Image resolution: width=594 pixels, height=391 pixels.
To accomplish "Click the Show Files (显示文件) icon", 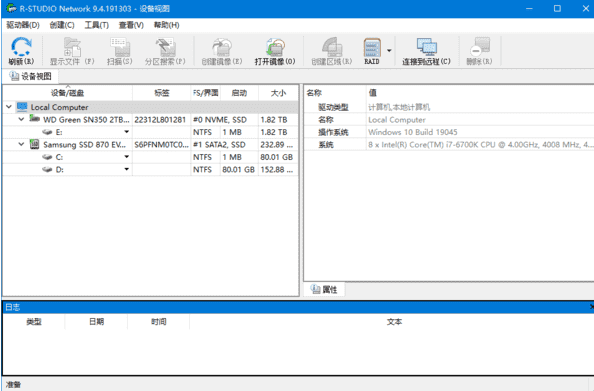I will [x=72, y=47].
